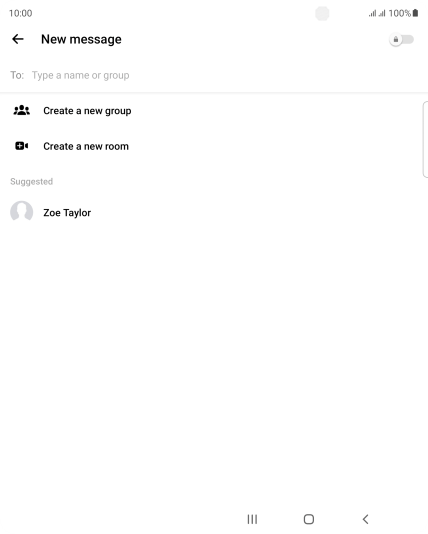Tap the Home navigation button
The height and width of the screenshot is (534, 428).
(x=309, y=519)
